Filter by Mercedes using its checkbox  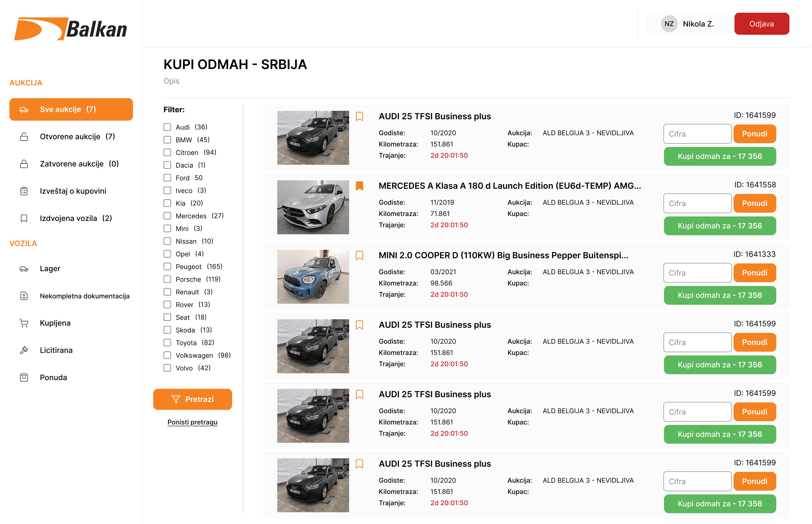[167, 216]
